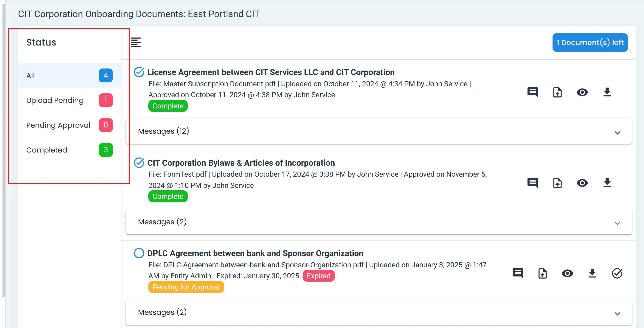Preview Bylaws document with eye icon

[582, 183]
